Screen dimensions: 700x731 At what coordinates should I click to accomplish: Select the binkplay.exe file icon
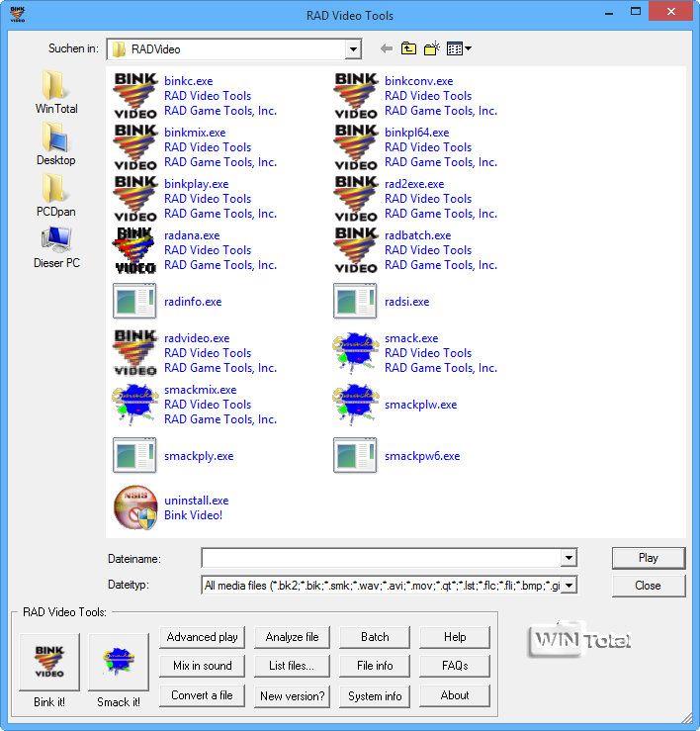(x=135, y=199)
